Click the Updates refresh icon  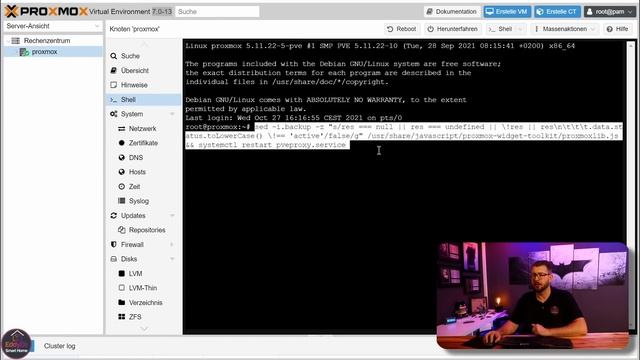113,216
